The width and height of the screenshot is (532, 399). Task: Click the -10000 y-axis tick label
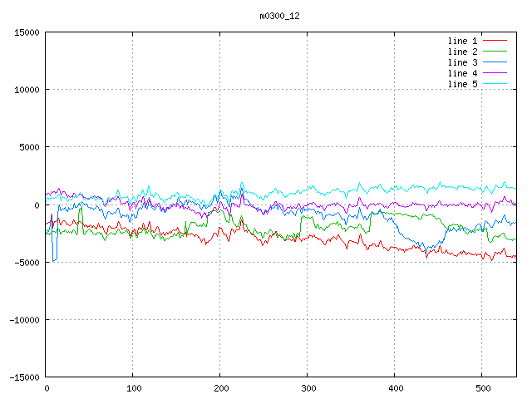24,320
